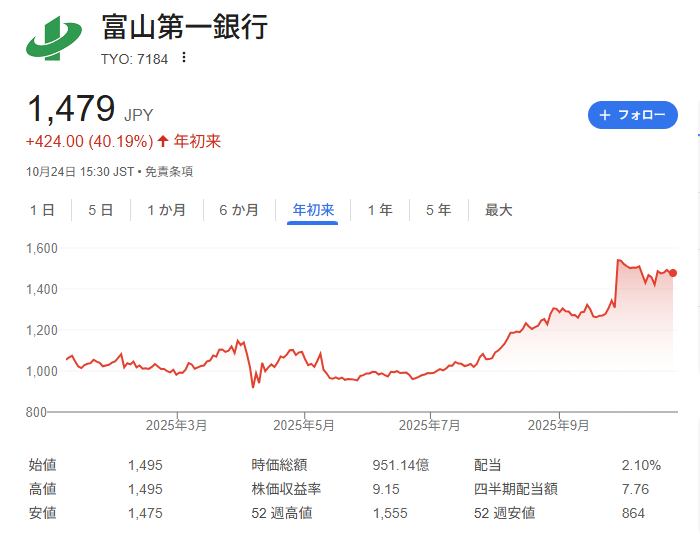This screenshot has width=700, height=546.
Task: Click the 株価収益率 P/E ratio label
Action: pyautogui.click(x=286, y=489)
